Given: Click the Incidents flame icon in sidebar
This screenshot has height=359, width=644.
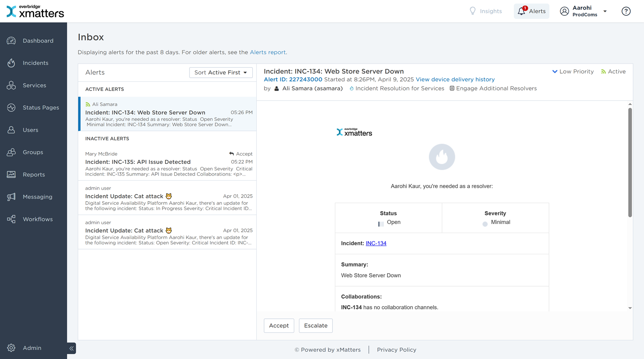Looking at the screenshot, I should coord(11,63).
